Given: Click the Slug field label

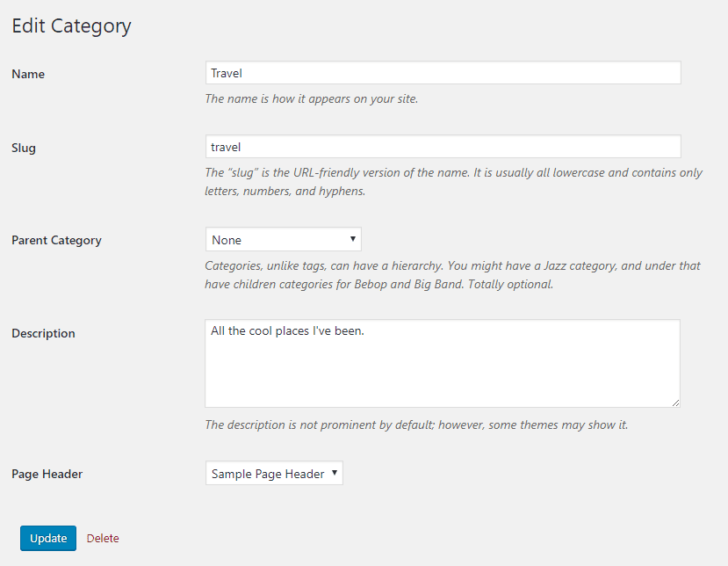Looking at the screenshot, I should [24, 149].
